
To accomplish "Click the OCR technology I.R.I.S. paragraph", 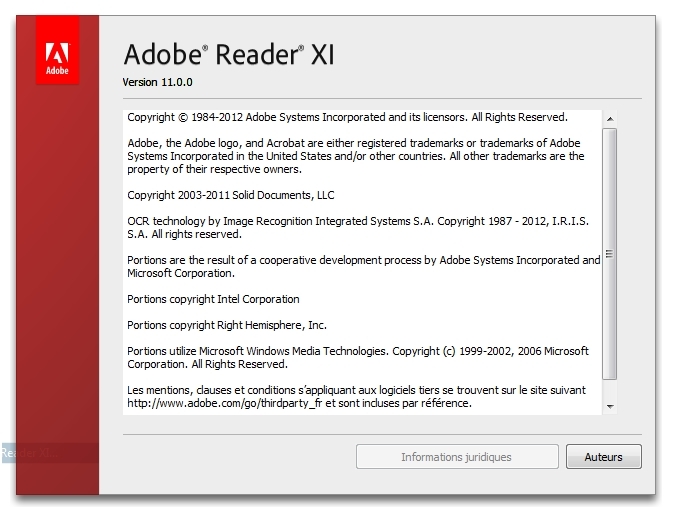I will coord(358,228).
